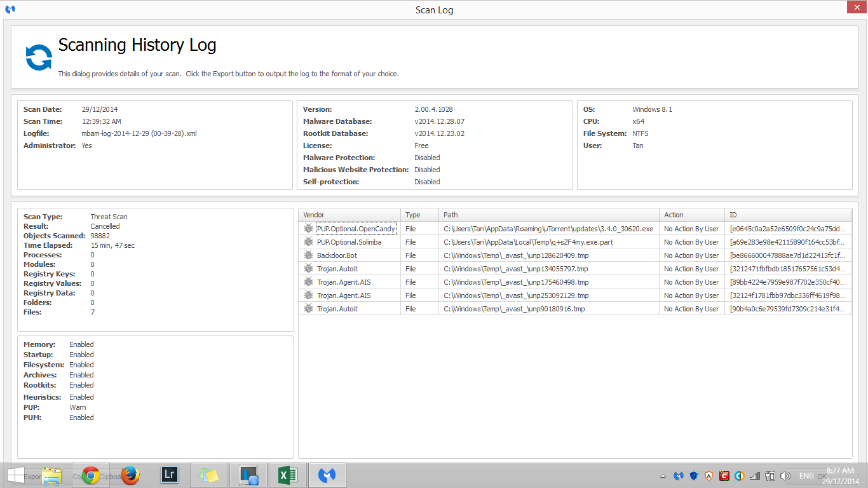Click the unp128620409.tmp file path
Viewport: 868px width, 488px height.
516,255
